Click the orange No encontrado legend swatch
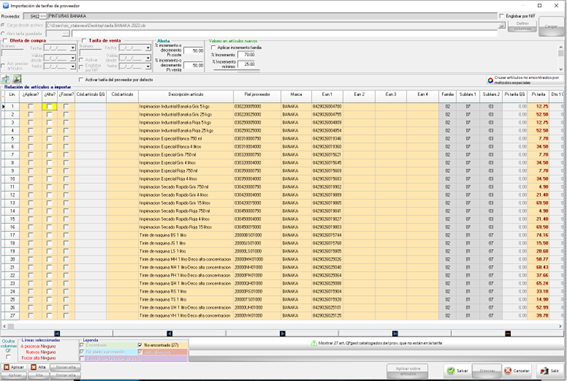567x381 pixels. [x=163, y=345]
